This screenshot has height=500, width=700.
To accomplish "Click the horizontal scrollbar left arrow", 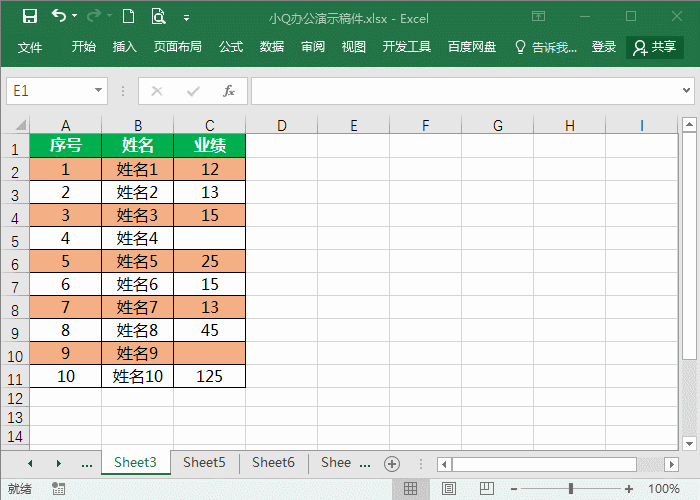I will (x=444, y=464).
